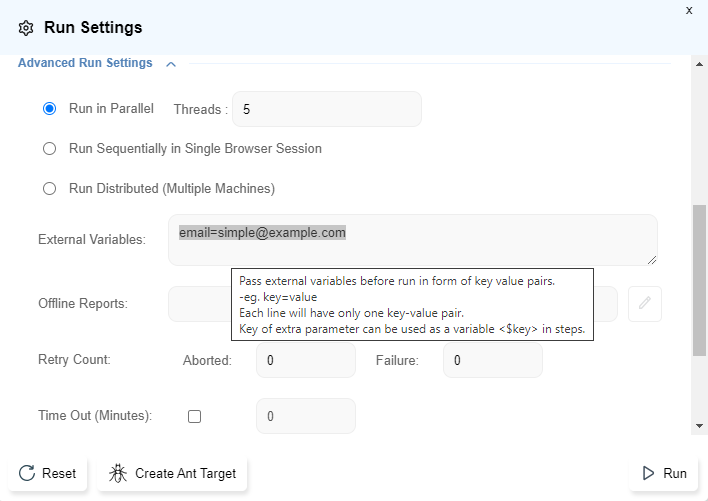
Task: Close the Run Settings dialog
Action: [x=688, y=10]
